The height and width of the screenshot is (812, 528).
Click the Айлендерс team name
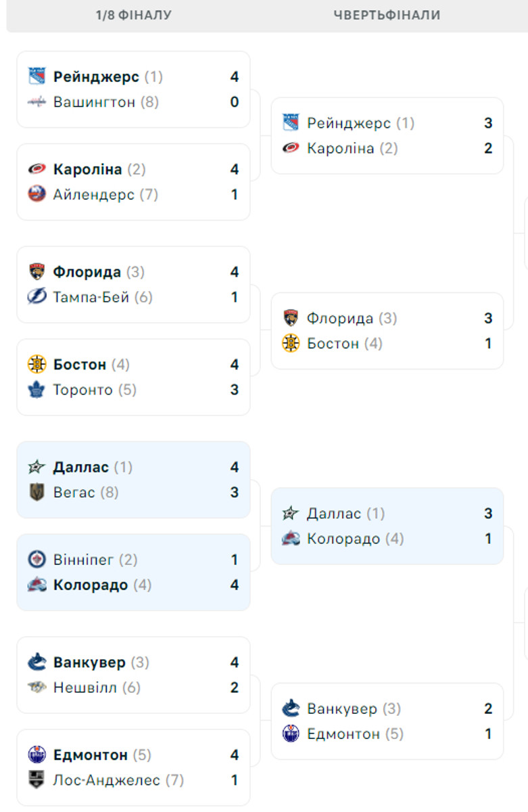click(94, 195)
